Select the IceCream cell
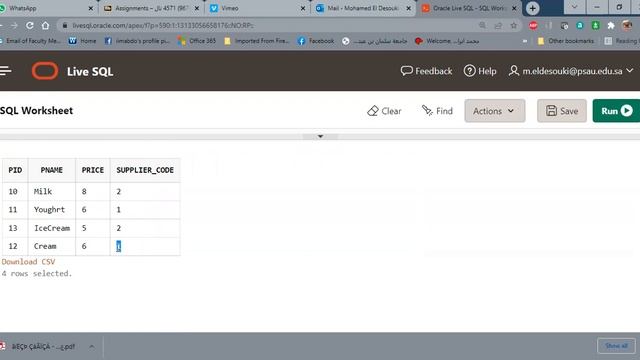Image resolution: width=640 pixels, height=360 pixels. (52, 228)
